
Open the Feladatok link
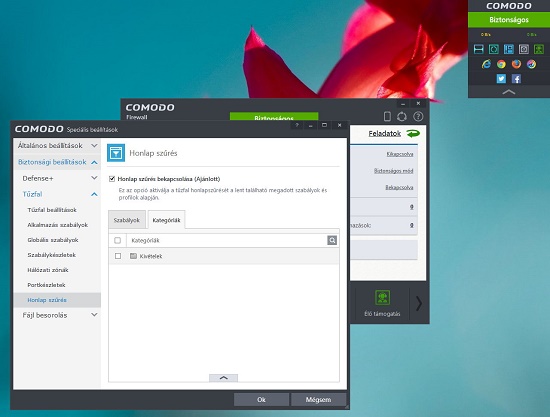coord(384,133)
